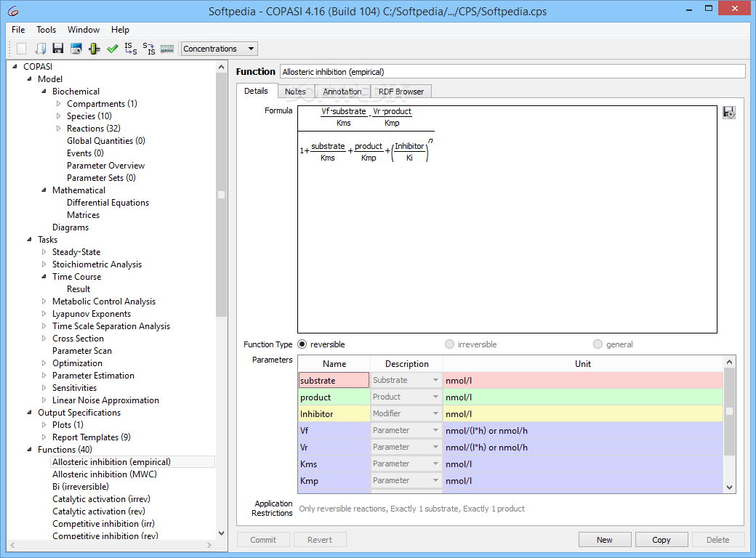The width and height of the screenshot is (756, 558).
Task: Click the Function name input field
Action: (x=512, y=71)
